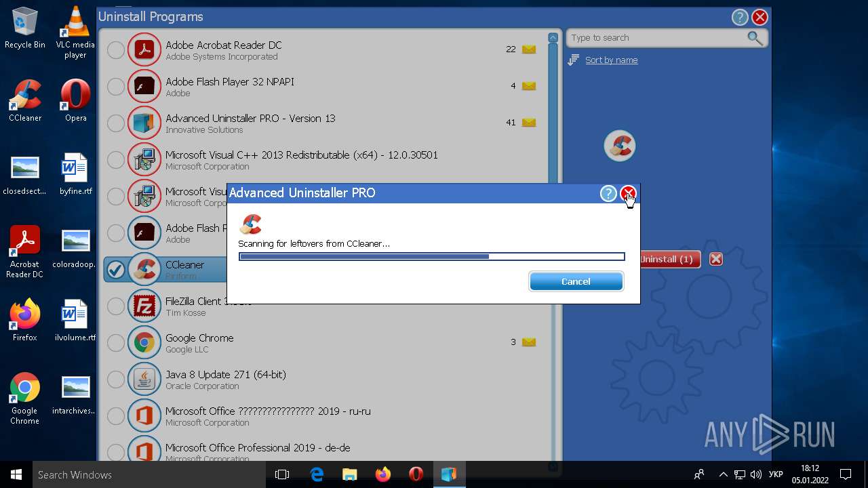Click the search magnifier icon
The width and height of the screenshot is (868, 488).
point(755,38)
